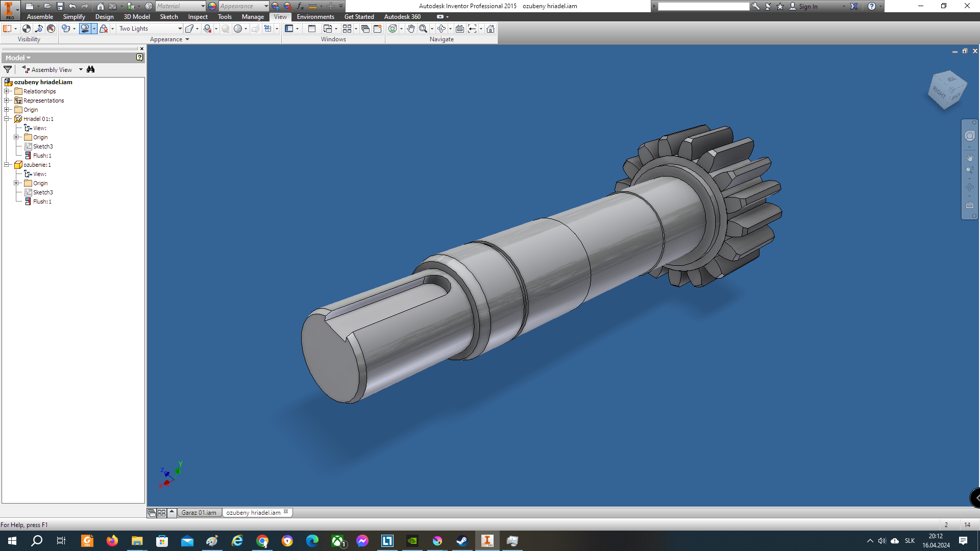Screen dimensions: 980x551
Task: Click the Quarter Section View icon
Action: point(268,29)
